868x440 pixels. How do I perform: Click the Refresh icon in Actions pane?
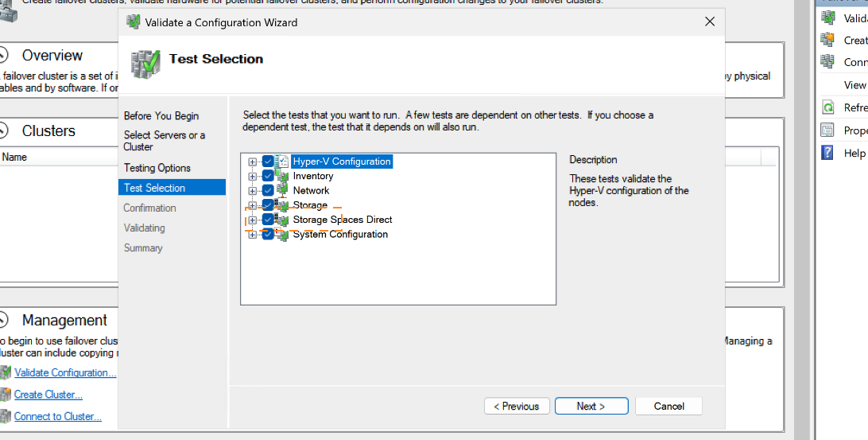[x=828, y=107]
